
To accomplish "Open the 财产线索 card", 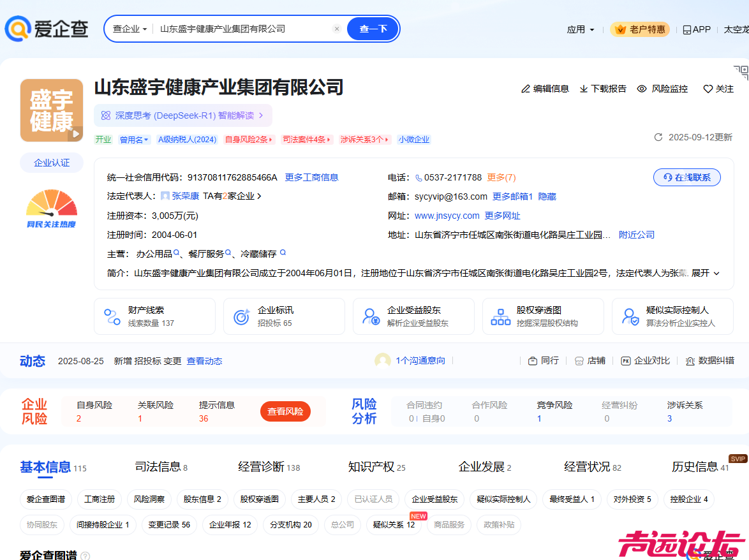I will (x=155, y=316).
